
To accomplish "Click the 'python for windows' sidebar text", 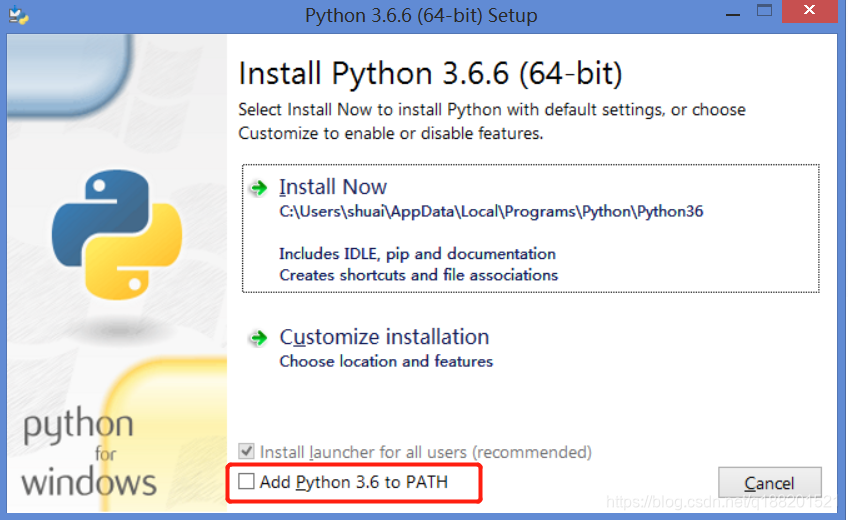I will coord(89,452).
